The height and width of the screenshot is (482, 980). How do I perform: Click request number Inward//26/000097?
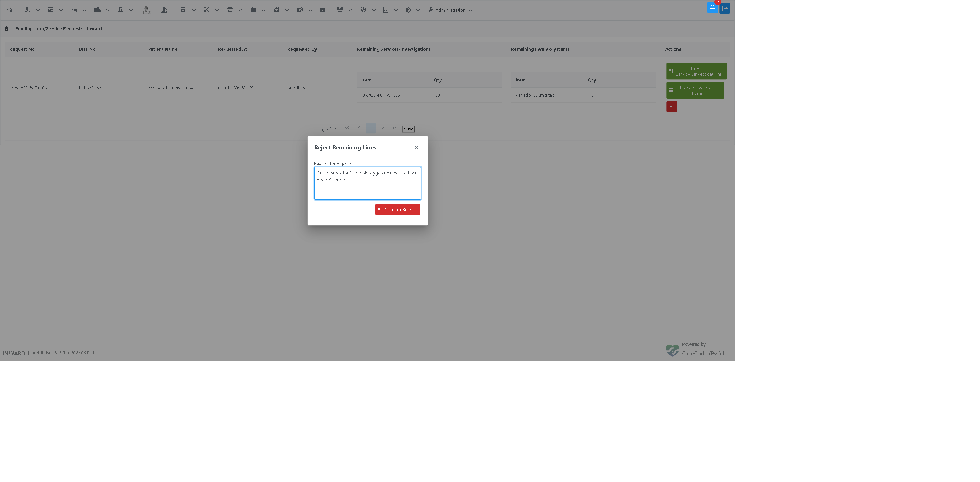(28, 88)
